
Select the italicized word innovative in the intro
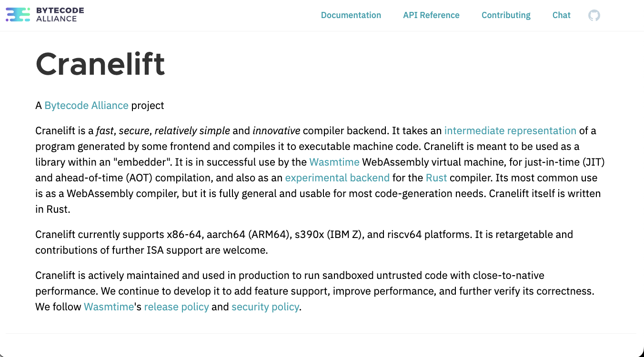click(x=277, y=130)
